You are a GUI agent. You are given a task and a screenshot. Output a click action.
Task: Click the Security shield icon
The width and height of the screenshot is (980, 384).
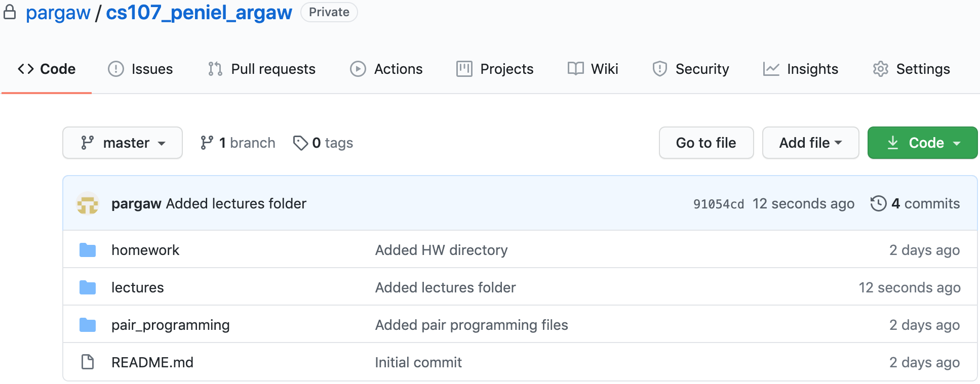point(660,69)
